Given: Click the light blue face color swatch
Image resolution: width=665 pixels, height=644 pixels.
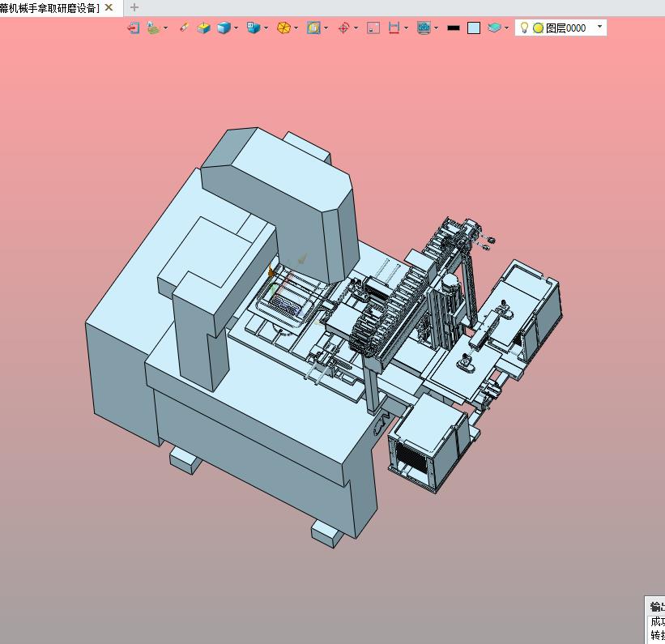Looking at the screenshot, I should [474, 28].
